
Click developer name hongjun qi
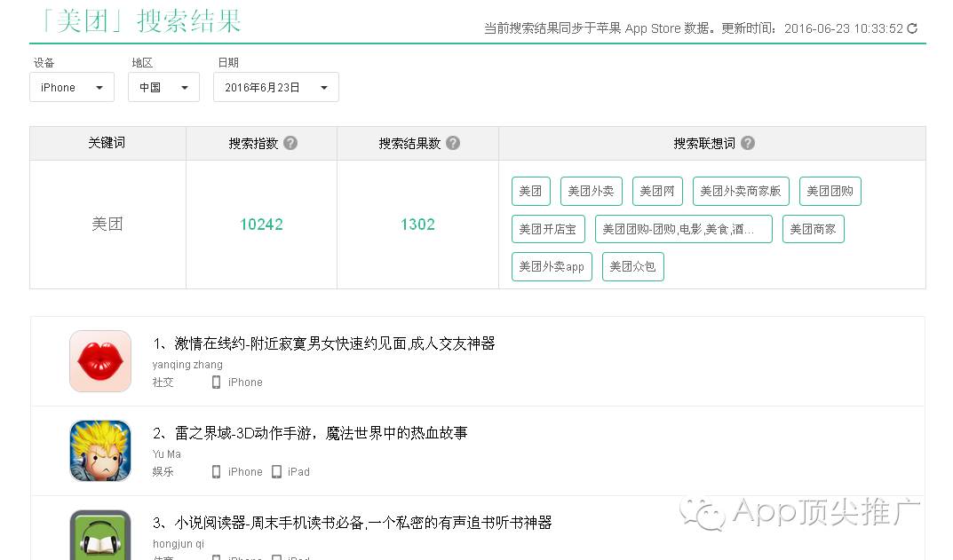click(179, 544)
